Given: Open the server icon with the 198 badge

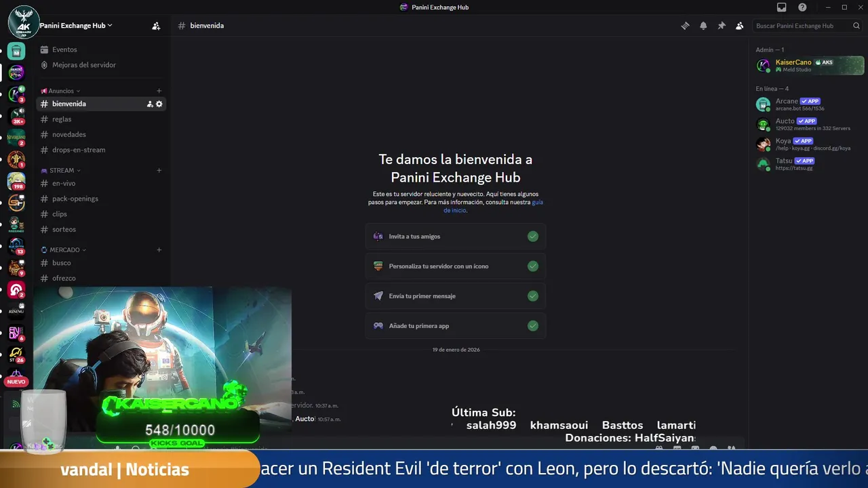Looking at the screenshot, I should coord(16,181).
